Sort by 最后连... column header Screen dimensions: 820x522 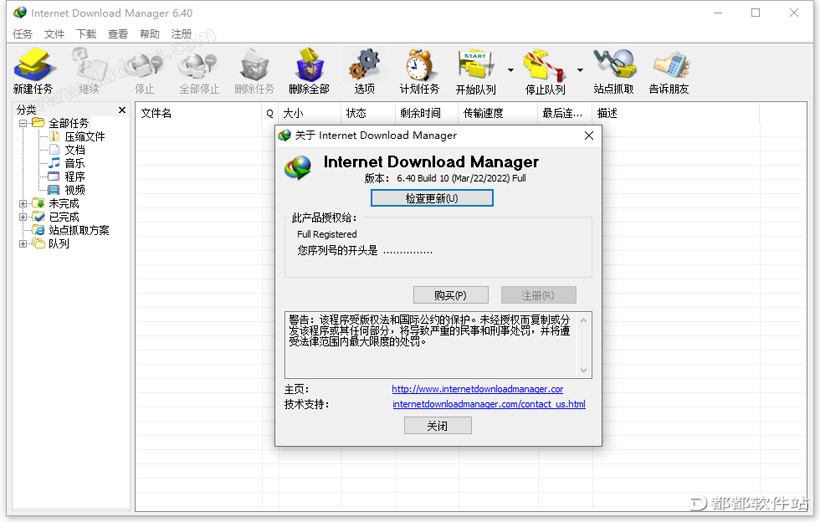pos(565,114)
